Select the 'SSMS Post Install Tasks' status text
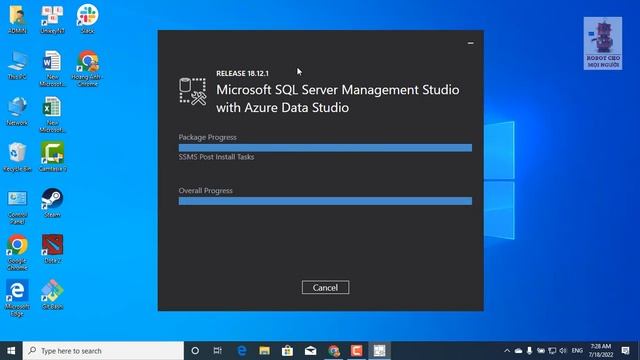Image resolution: width=640 pixels, height=360 pixels. [x=216, y=157]
